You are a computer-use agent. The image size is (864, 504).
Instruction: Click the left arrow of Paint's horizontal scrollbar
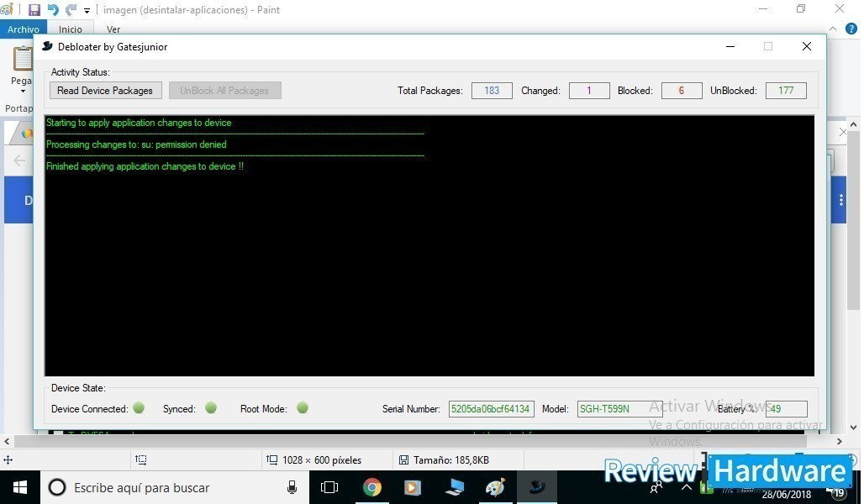tap(7, 441)
